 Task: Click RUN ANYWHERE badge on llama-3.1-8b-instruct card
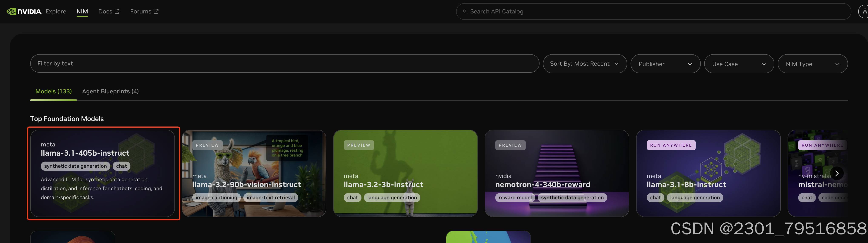point(671,145)
